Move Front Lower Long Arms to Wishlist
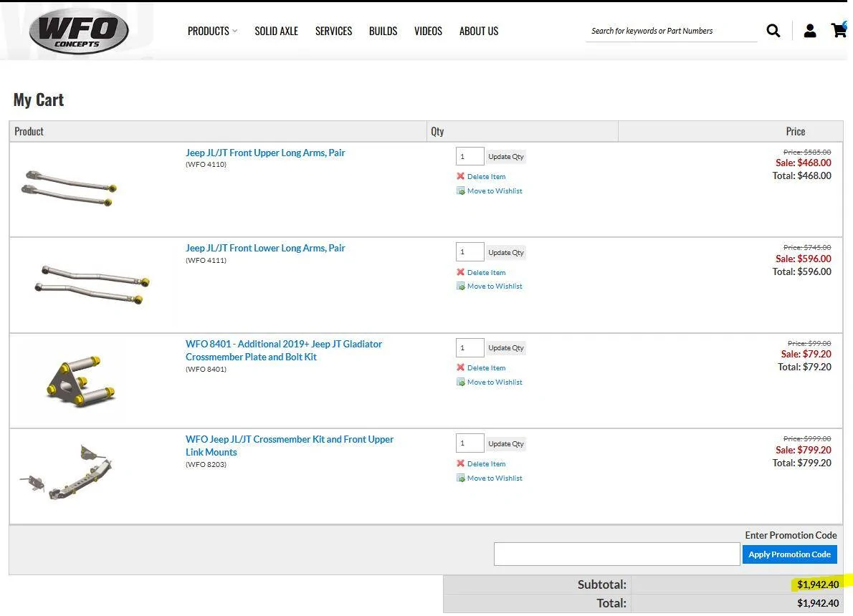Image resolution: width=853 pixels, height=616 pixels. [x=495, y=286]
